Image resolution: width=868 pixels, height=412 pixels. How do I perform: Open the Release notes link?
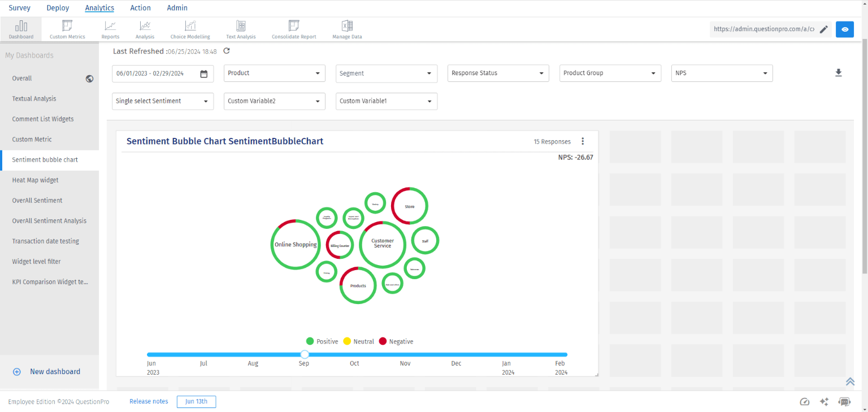[x=149, y=401]
